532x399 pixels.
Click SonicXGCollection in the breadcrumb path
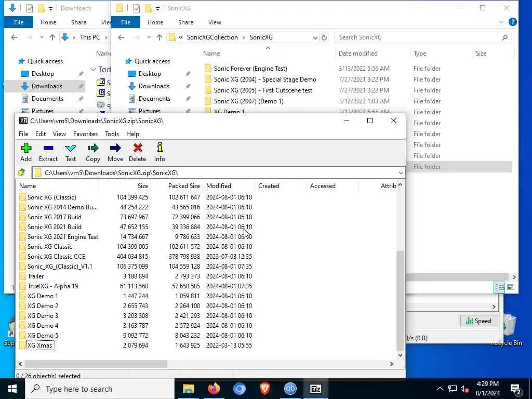coord(212,37)
